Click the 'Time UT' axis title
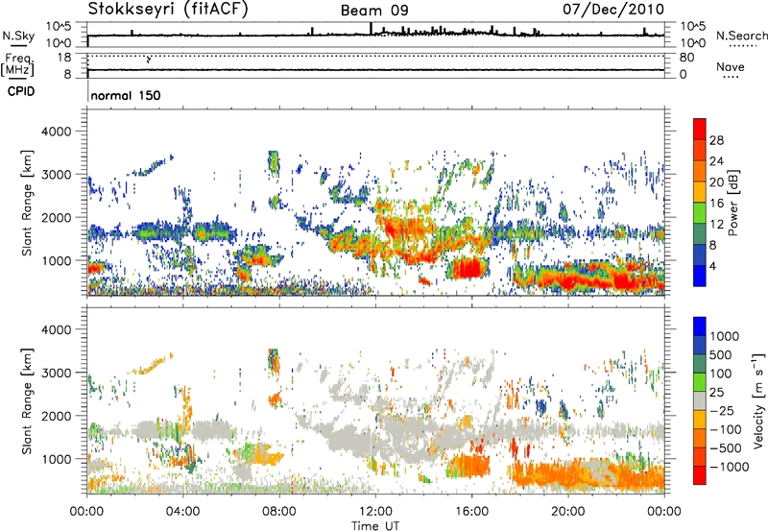 click(375, 525)
